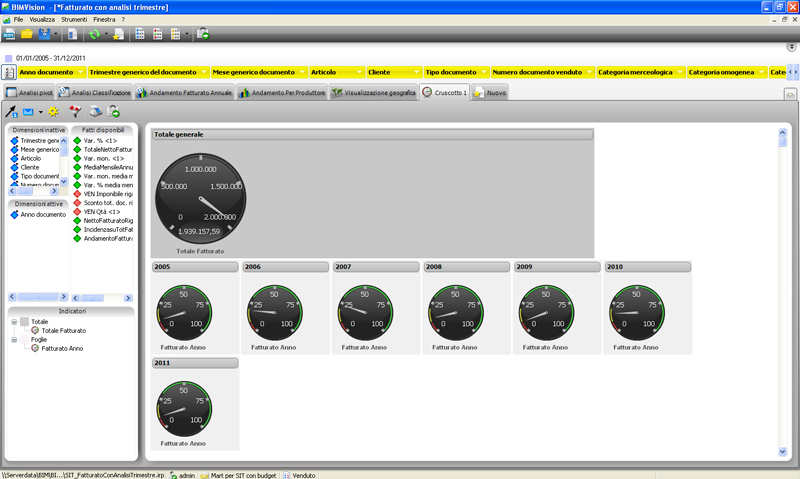This screenshot has height=479, width=800.
Task: Select the Cruscotto 1 tab
Action: [444, 92]
